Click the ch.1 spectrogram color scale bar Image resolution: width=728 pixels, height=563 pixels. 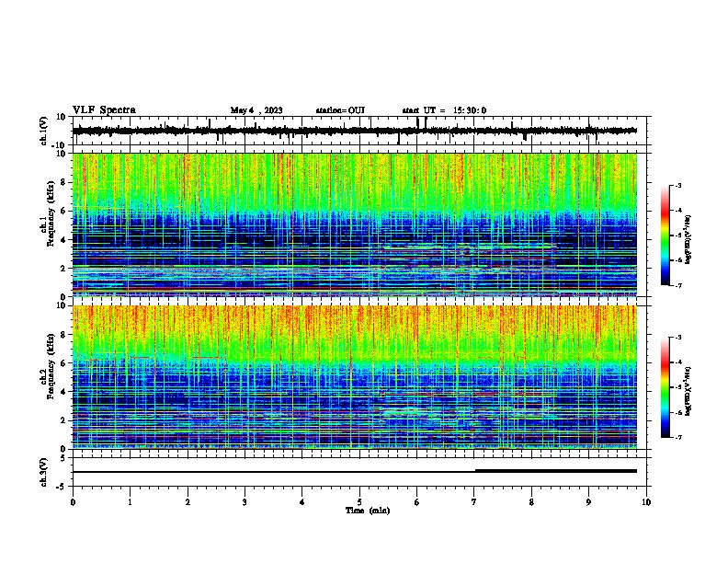click(x=665, y=236)
